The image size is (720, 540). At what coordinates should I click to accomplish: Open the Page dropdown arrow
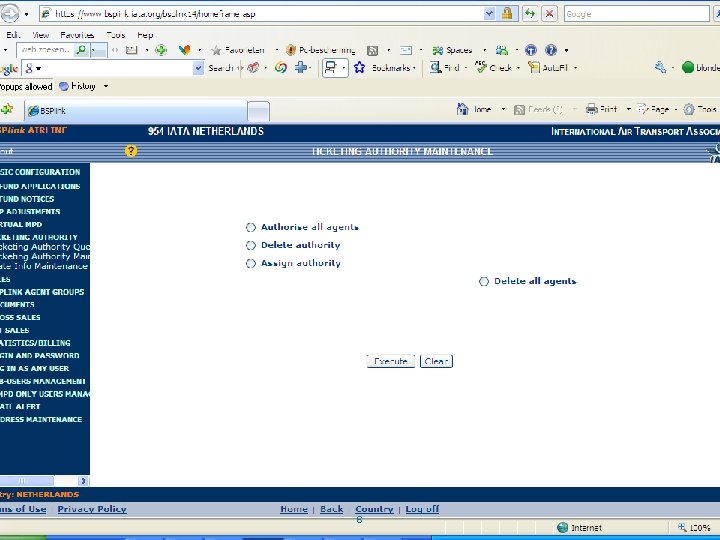675,109
